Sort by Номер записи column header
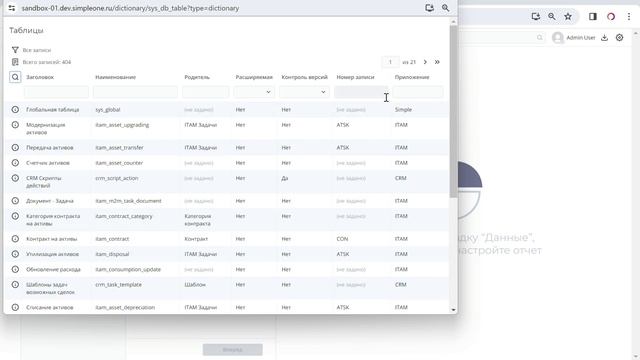Image resolution: width=640 pixels, height=360 pixels. (x=355, y=77)
